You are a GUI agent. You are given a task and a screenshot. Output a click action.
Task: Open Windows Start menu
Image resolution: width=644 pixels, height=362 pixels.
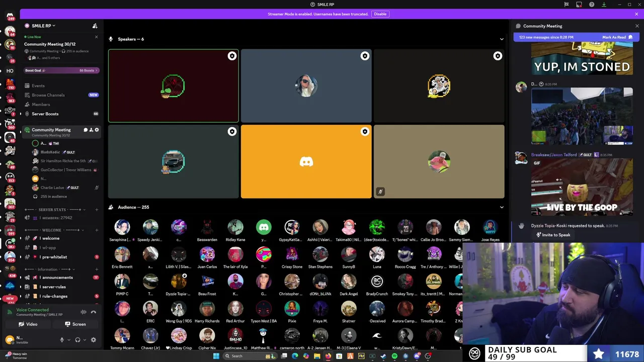tap(216, 356)
